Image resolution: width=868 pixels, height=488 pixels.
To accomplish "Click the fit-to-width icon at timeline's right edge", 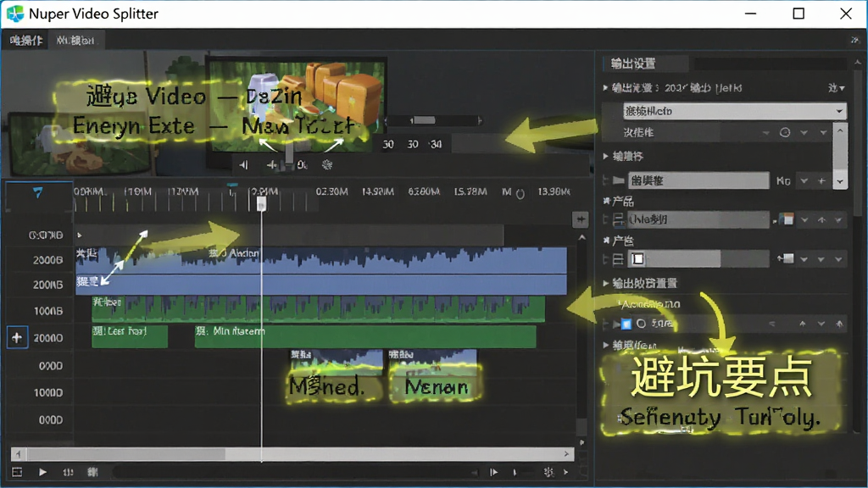I will [x=580, y=219].
